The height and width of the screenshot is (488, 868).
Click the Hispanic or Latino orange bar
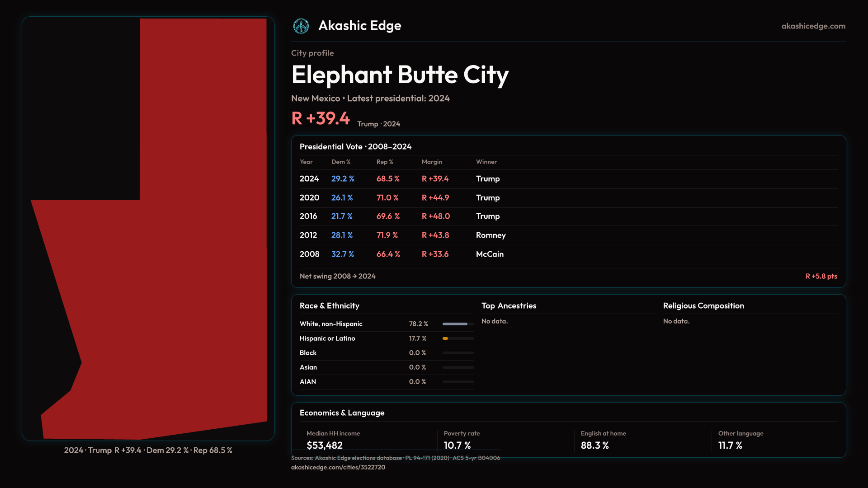pyautogui.click(x=446, y=338)
